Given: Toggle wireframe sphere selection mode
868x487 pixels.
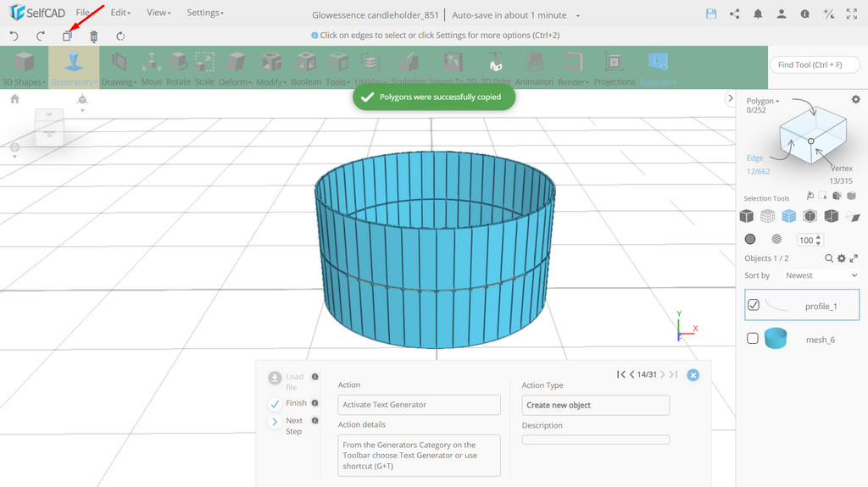Looking at the screenshot, I should [x=776, y=239].
